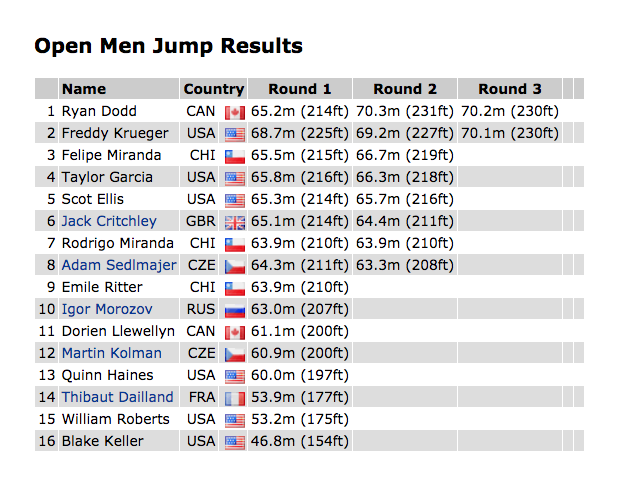Open Jack Critchley profile link
The width and height of the screenshot is (623, 499).
click(x=109, y=221)
